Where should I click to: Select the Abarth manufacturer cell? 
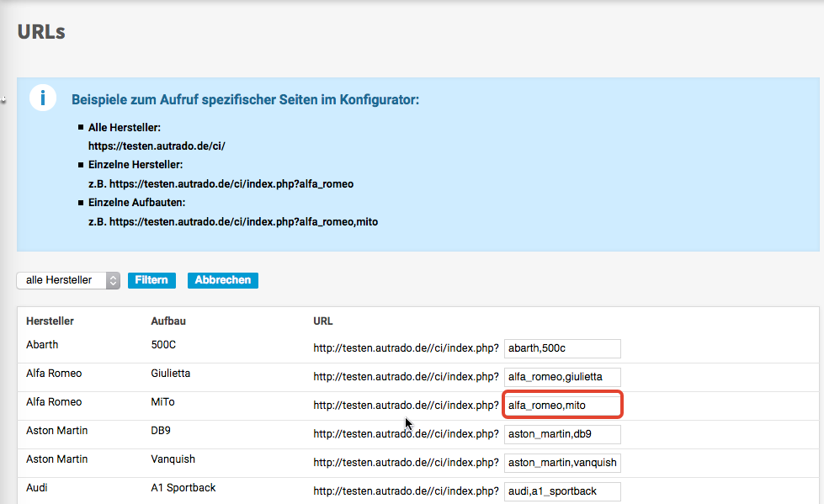click(x=42, y=345)
